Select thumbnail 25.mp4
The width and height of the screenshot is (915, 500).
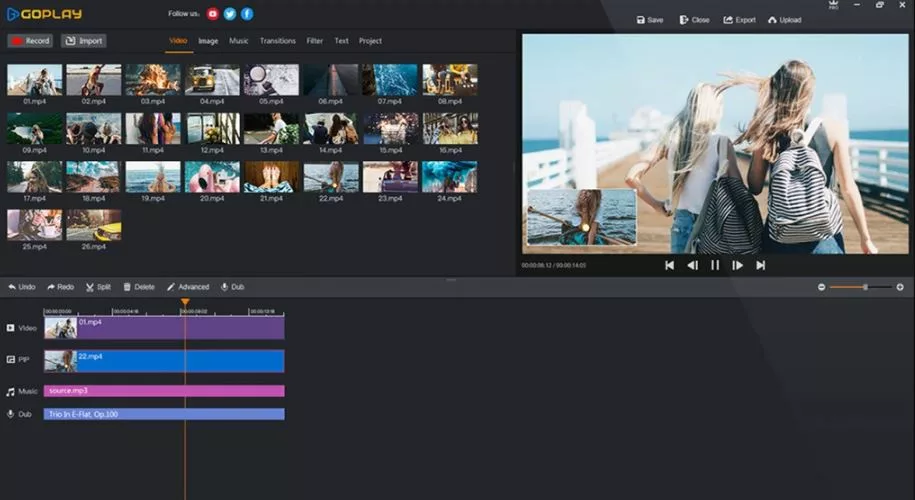coord(34,225)
